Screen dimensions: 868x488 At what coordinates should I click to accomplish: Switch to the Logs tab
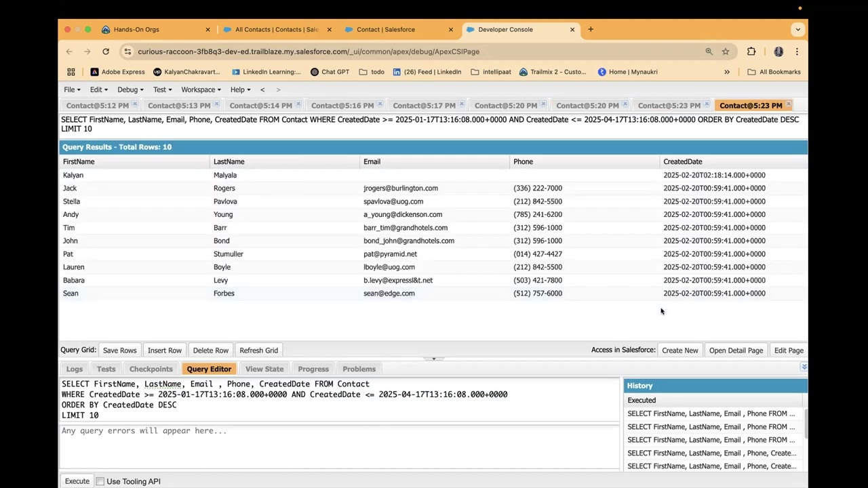click(x=75, y=369)
